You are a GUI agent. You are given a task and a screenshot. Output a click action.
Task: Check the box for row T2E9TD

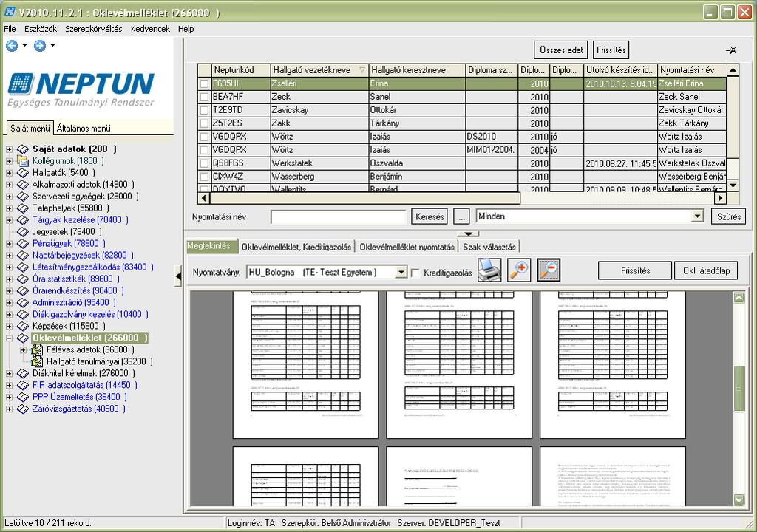[x=205, y=110]
